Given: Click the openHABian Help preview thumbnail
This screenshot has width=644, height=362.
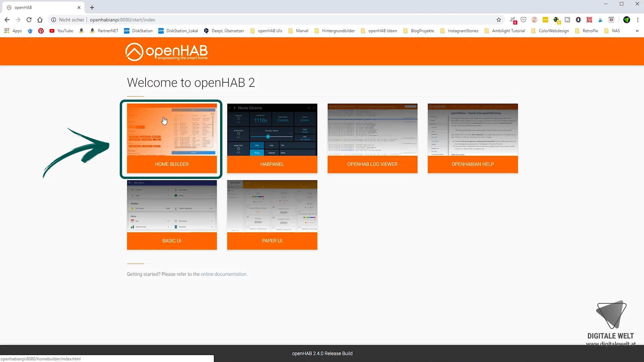Looking at the screenshot, I should [473, 129].
